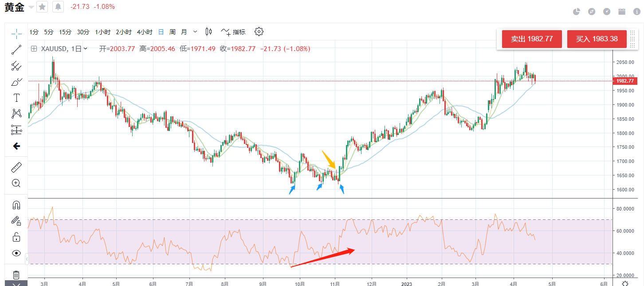Choose the pitchfork drawing tool
This screenshot has height=286, width=644.
pyautogui.click(x=16, y=66)
